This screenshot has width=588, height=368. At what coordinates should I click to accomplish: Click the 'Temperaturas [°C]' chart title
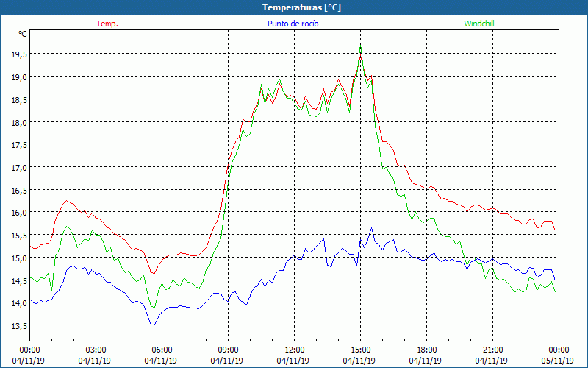coord(301,7)
